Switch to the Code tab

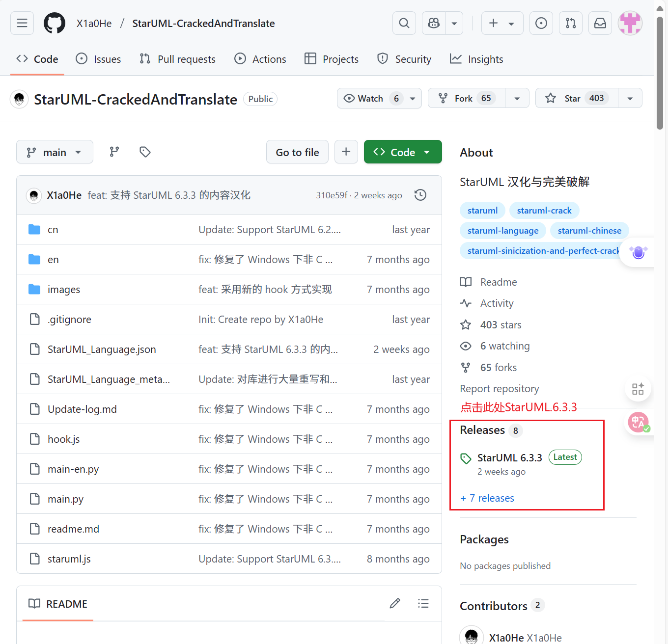coord(37,59)
